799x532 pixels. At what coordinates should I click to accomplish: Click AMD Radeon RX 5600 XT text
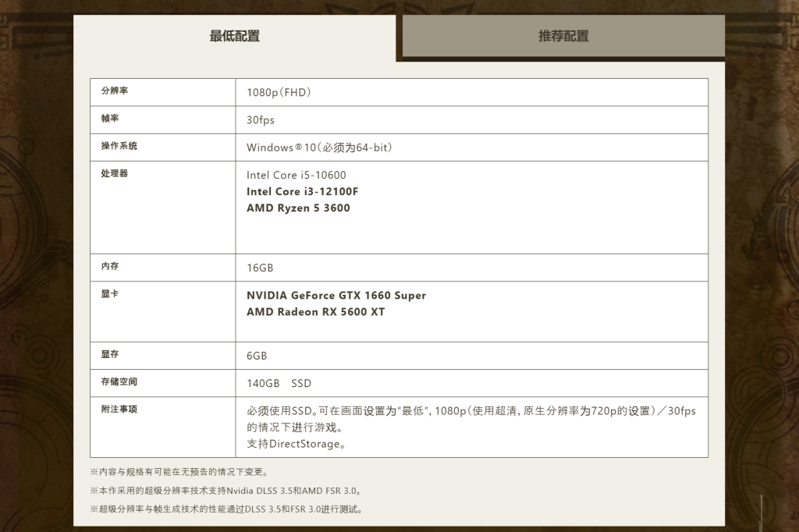[x=316, y=311]
